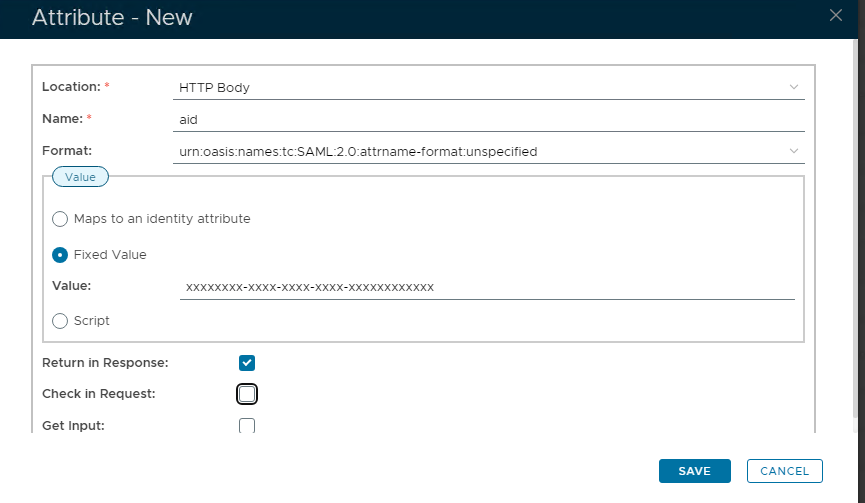Save the new attribute
This screenshot has width=865, height=503.
(x=694, y=471)
